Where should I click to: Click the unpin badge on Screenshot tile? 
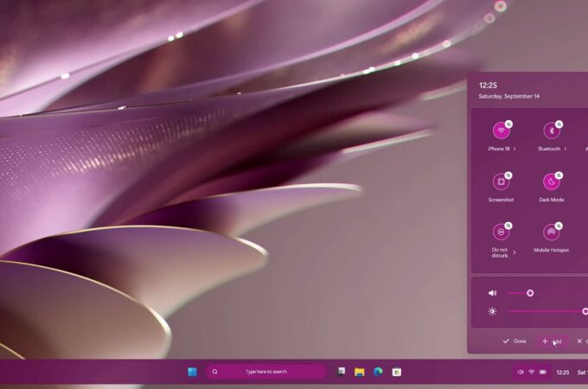coord(509,175)
